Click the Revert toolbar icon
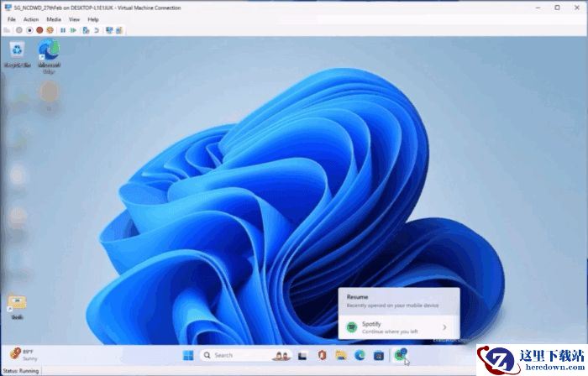This screenshot has width=588, height=376. click(96, 29)
